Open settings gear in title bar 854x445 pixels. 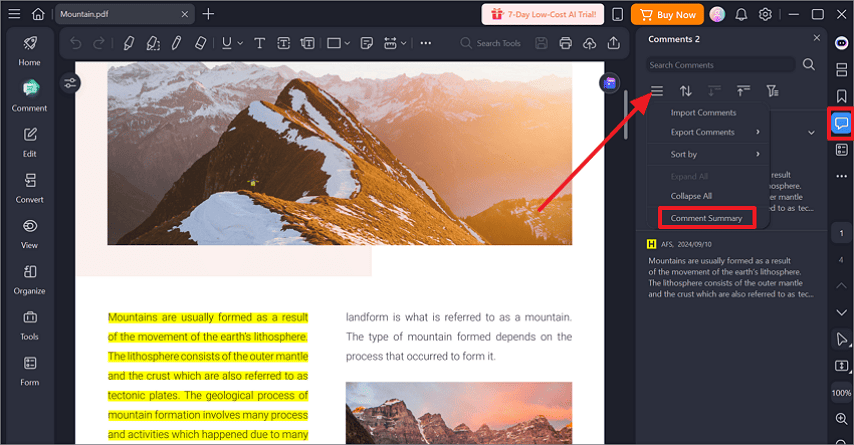[x=765, y=15]
